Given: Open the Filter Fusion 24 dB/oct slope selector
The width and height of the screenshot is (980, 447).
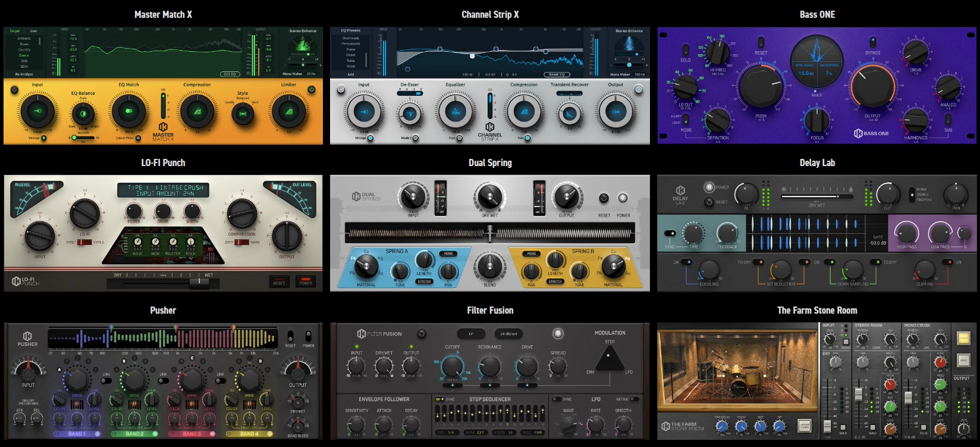Looking at the screenshot, I should pyautogui.click(x=508, y=334).
